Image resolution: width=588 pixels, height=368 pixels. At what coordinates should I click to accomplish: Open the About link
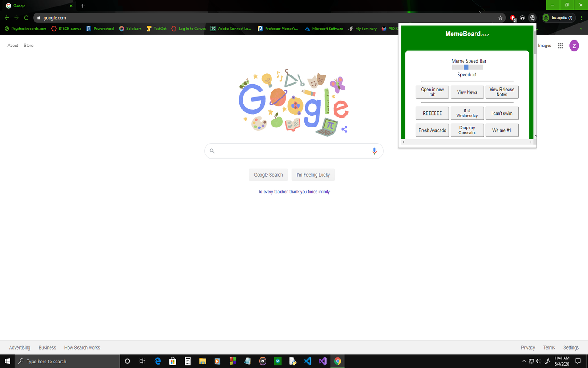pos(13,46)
